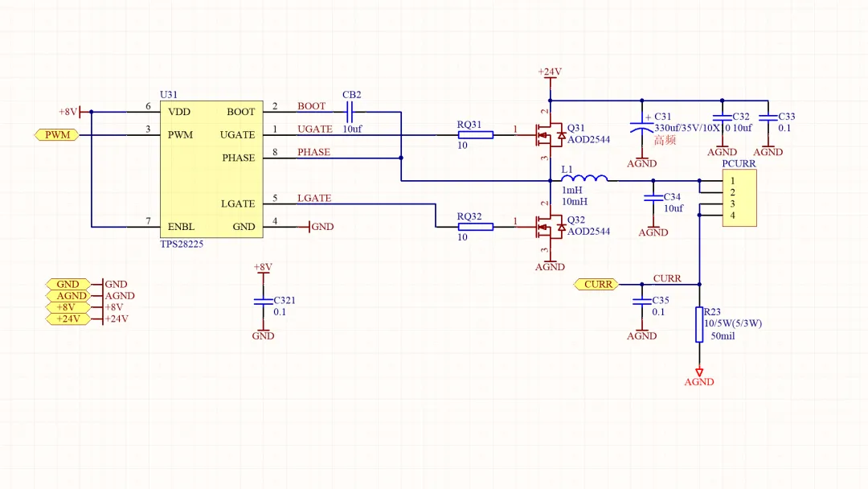The image size is (868, 489).
Task: Select capacitor C33
Action: 768,117
